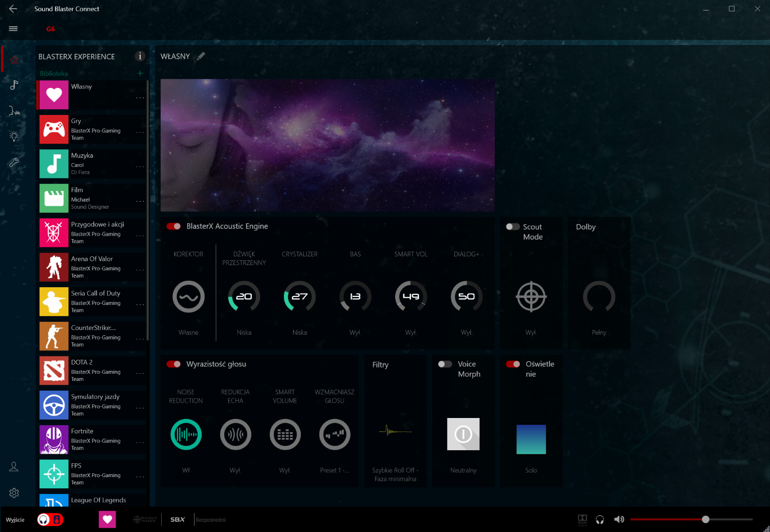Open the Solo lighting color swatch
The height and width of the screenshot is (532, 770).
(x=531, y=439)
